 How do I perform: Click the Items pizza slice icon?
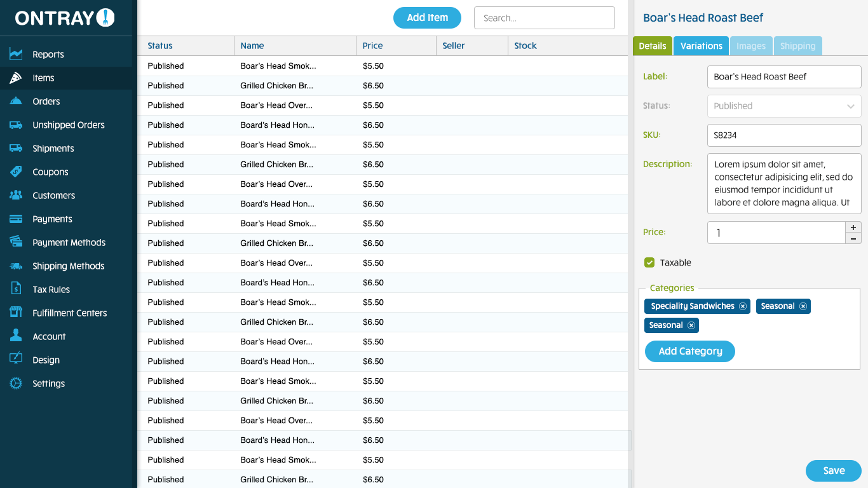[x=16, y=78]
